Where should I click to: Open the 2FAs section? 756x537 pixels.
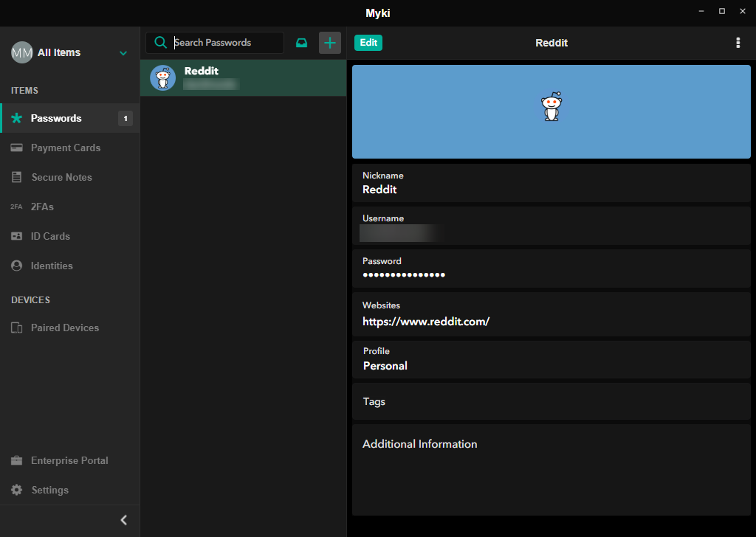(70, 207)
